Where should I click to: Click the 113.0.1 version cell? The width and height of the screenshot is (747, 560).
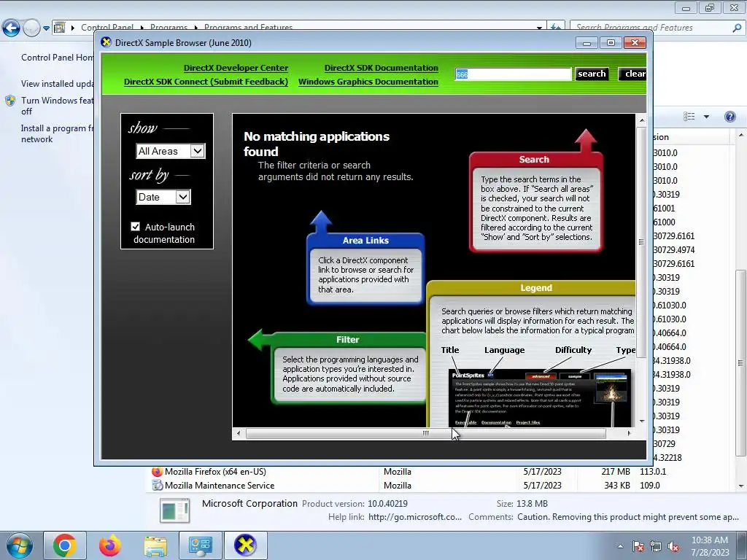(x=653, y=472)
